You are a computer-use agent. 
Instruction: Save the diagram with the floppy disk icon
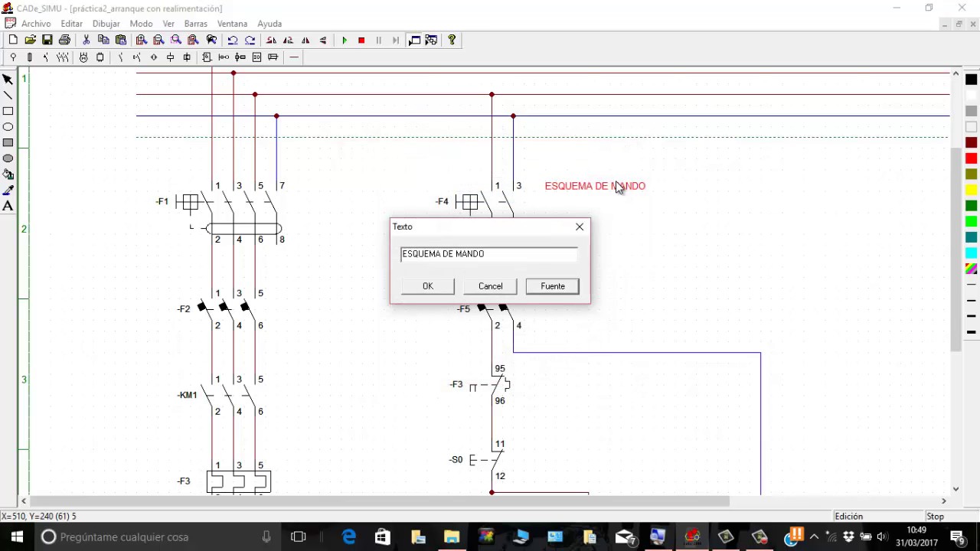[47, 40]
